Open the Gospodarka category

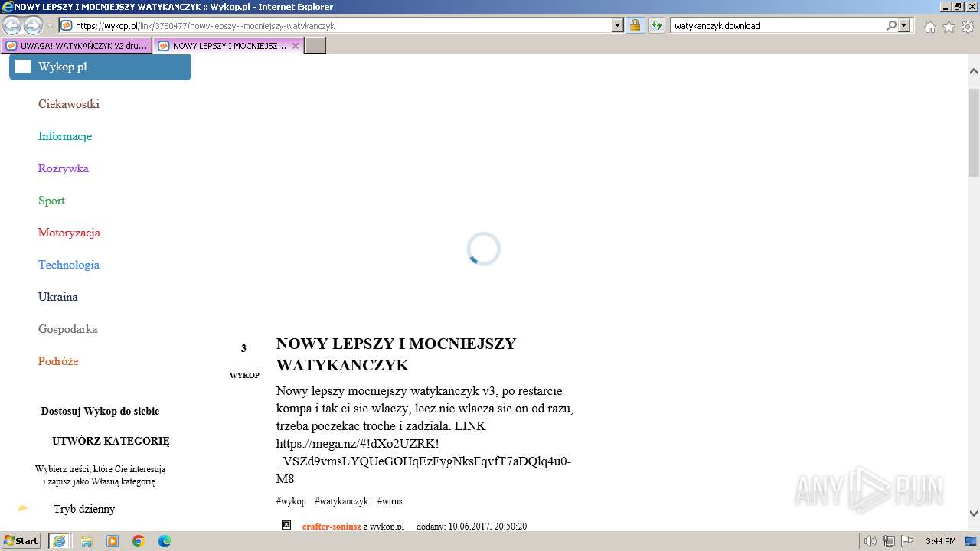(68, 329)
